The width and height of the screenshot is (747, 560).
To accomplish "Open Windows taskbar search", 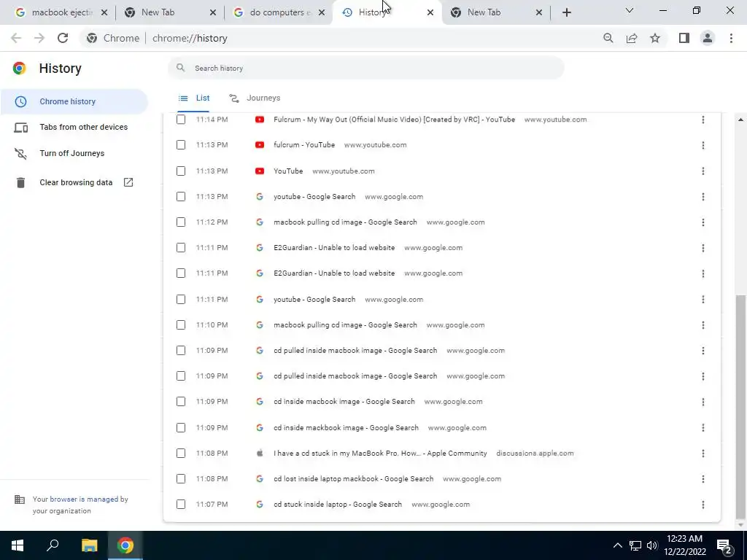I will pos(53,545).
